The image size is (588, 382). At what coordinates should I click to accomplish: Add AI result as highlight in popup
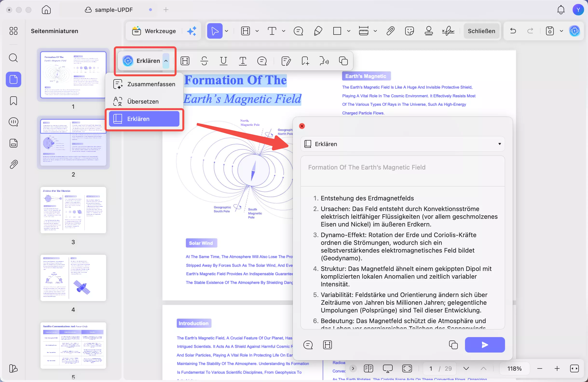coord(327,345)
